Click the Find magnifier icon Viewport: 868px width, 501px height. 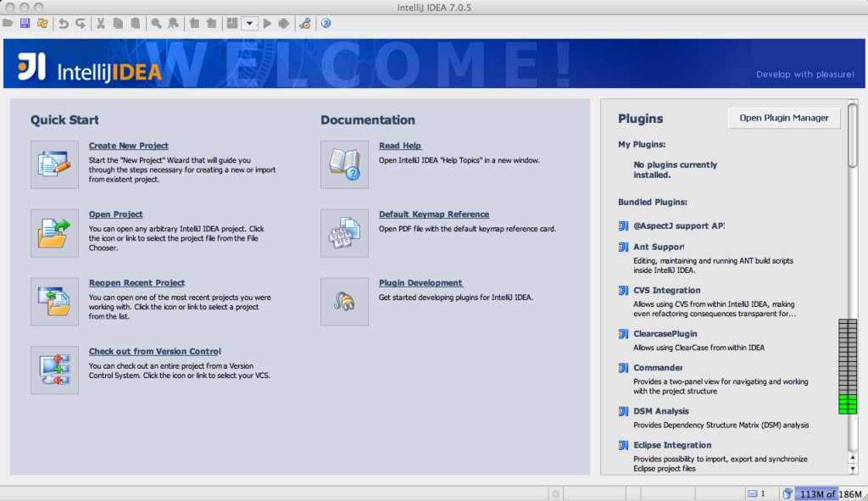coord(157,23)
